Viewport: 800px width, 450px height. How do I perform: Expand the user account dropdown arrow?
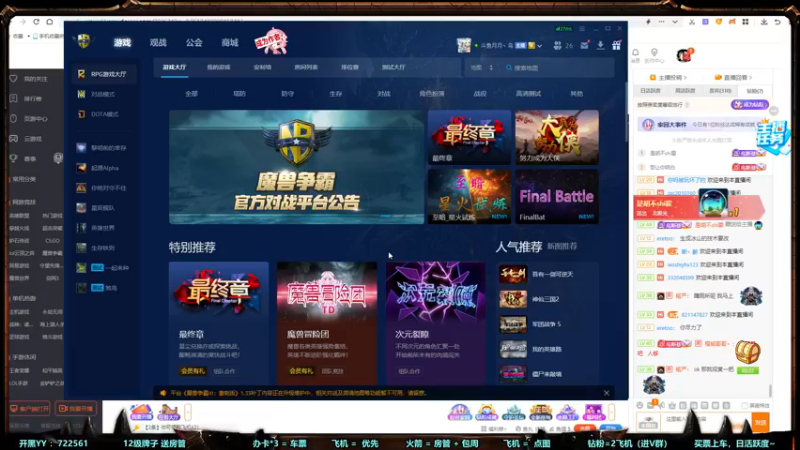540,46
